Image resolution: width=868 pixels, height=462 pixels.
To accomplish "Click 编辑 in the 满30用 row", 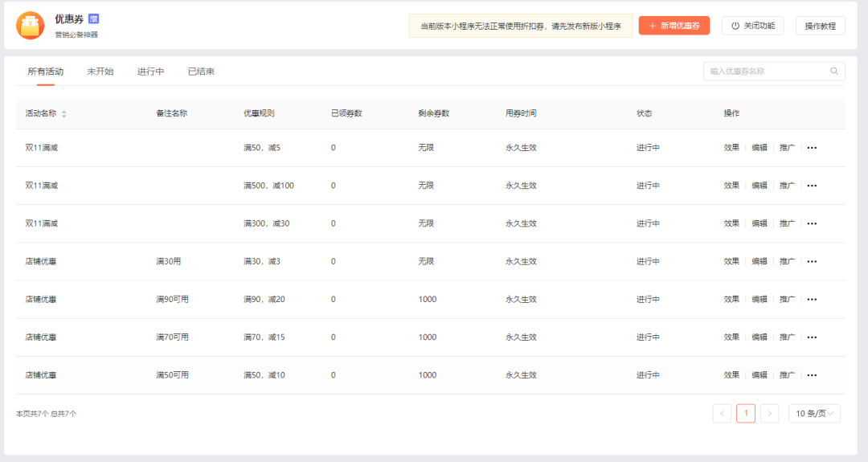I will pyautogui.click(x=759, y=261).
